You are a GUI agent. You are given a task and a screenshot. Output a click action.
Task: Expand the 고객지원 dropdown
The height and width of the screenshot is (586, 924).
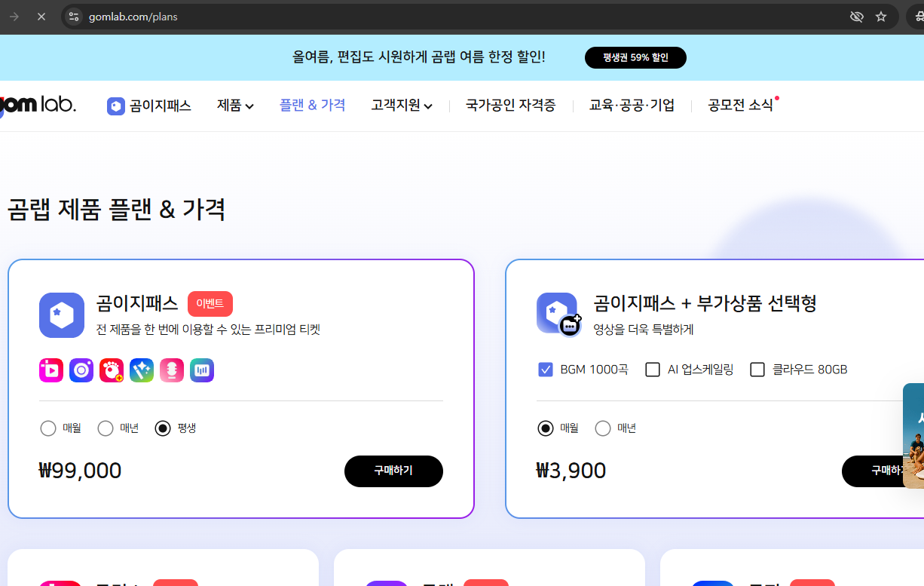pyautogui.click(x=402, y=106)
